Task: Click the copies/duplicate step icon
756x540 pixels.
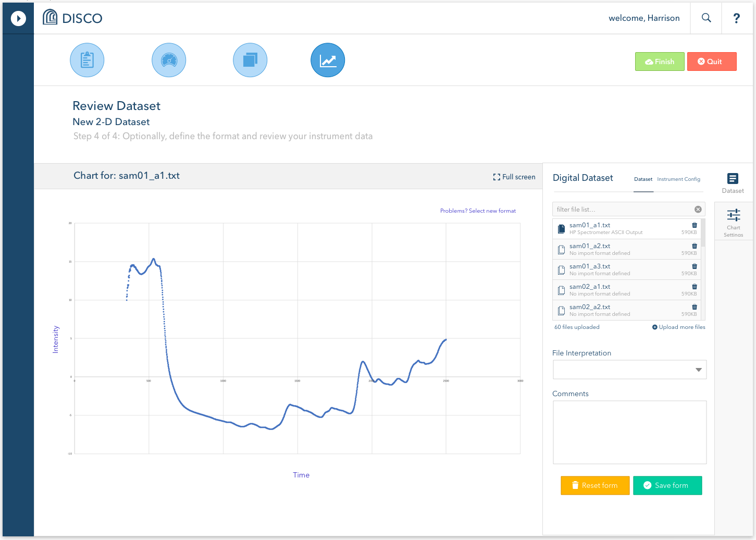Action: [250, 60]
